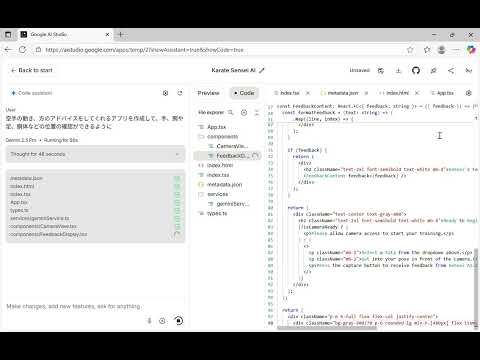Open the browser profile icon
Viewport: 480px width, 360px height.
click(x=442, y=50)
